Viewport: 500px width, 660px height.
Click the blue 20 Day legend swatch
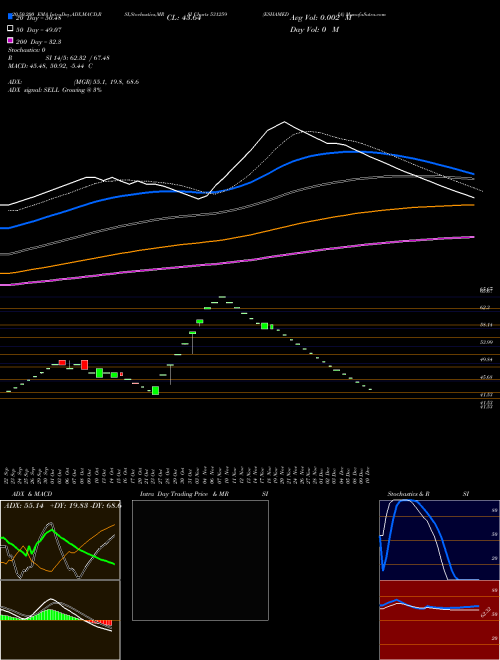pyautogui.click(x=10, y=16)
